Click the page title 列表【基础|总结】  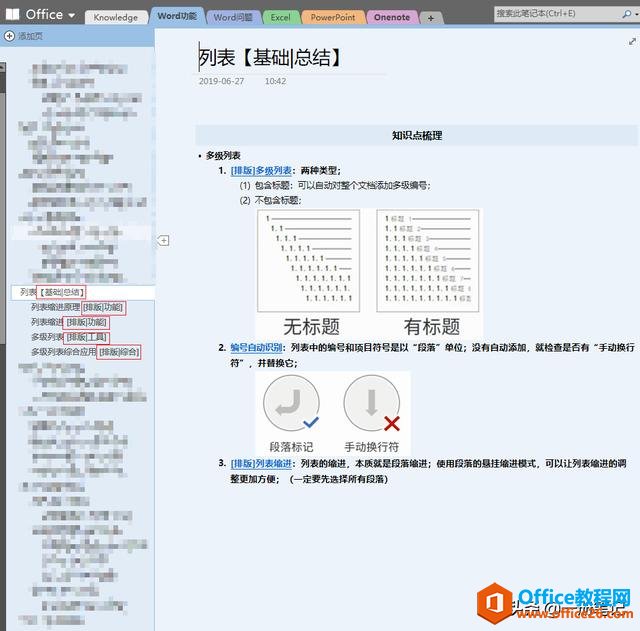[x=269, y=57]
